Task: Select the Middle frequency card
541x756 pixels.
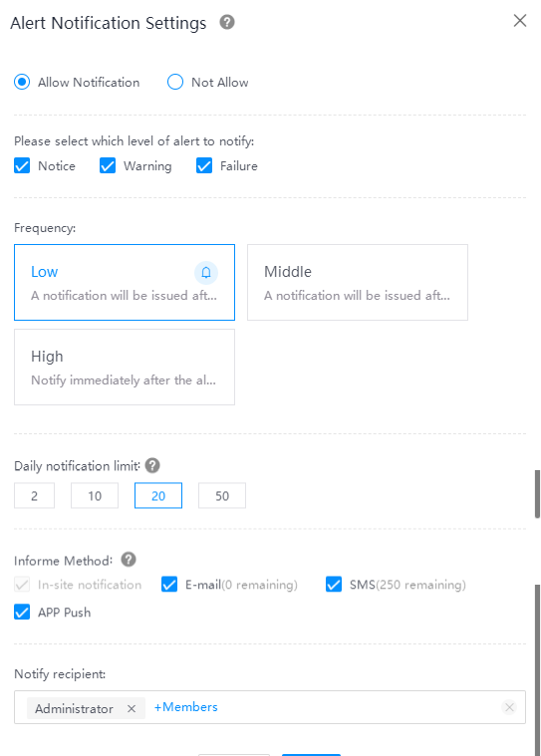Action: 358,282
